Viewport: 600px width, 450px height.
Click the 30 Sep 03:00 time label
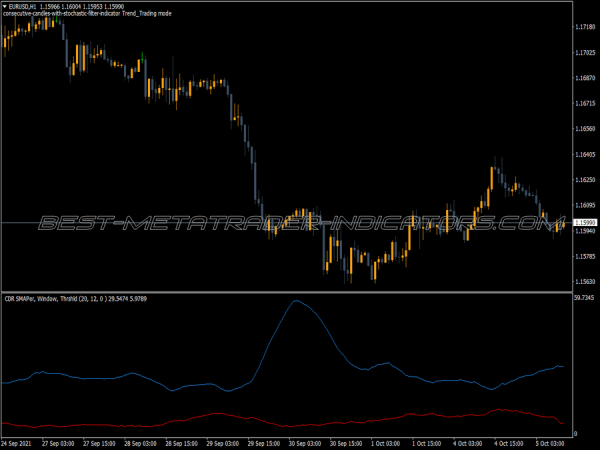point(305,443)
